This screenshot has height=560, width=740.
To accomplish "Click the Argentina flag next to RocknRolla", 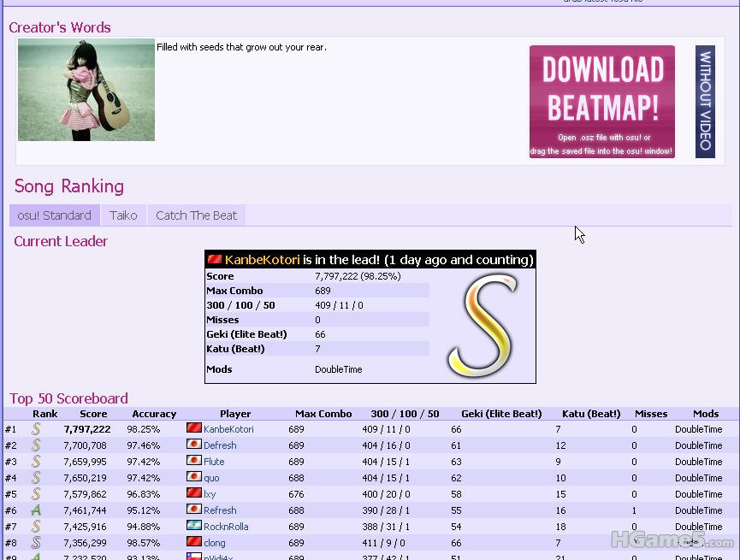I will pos(194,525).
